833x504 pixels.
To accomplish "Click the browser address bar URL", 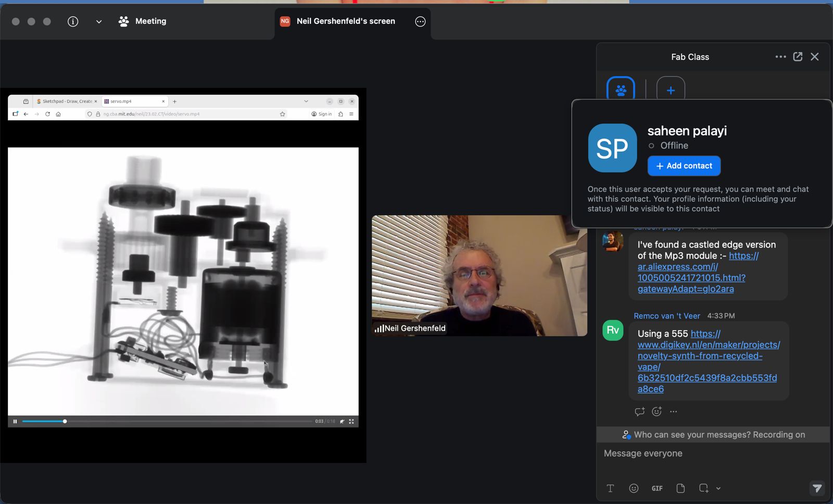I will tap(152, 114).
